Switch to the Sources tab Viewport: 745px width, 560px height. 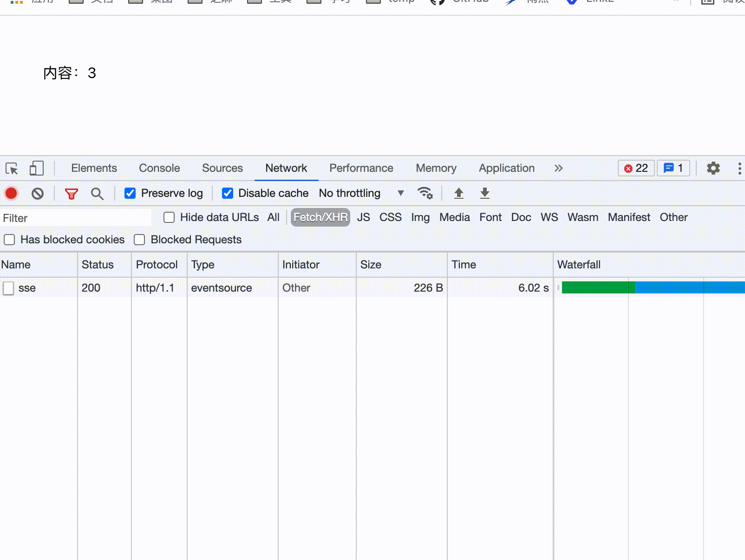click(x=222, y=168)
